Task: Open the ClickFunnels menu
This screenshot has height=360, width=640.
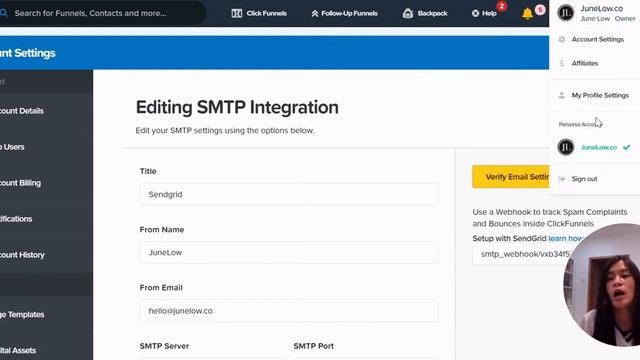Action: (x=259, y=13)
